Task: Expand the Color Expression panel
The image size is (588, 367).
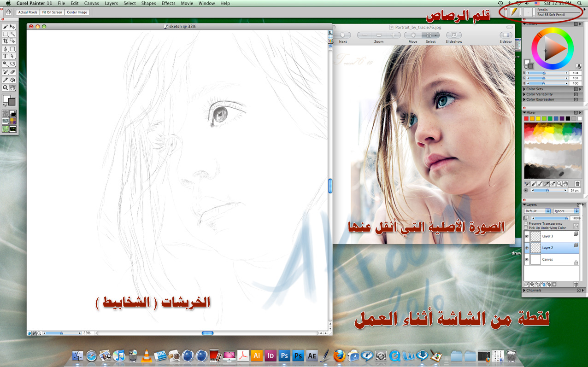Action: point(524,99)
